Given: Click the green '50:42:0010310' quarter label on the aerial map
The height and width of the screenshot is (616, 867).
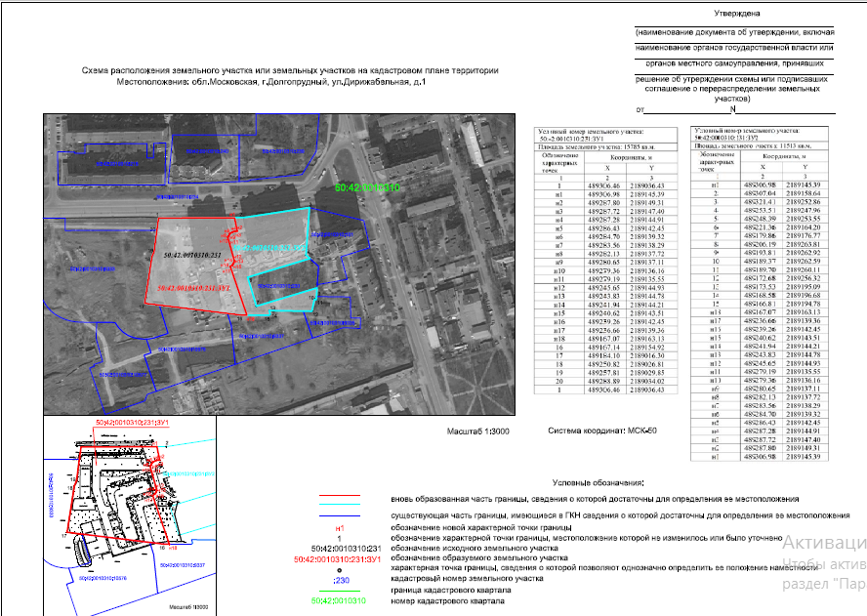Looking at the screenshot, I should tap(367, 188).
